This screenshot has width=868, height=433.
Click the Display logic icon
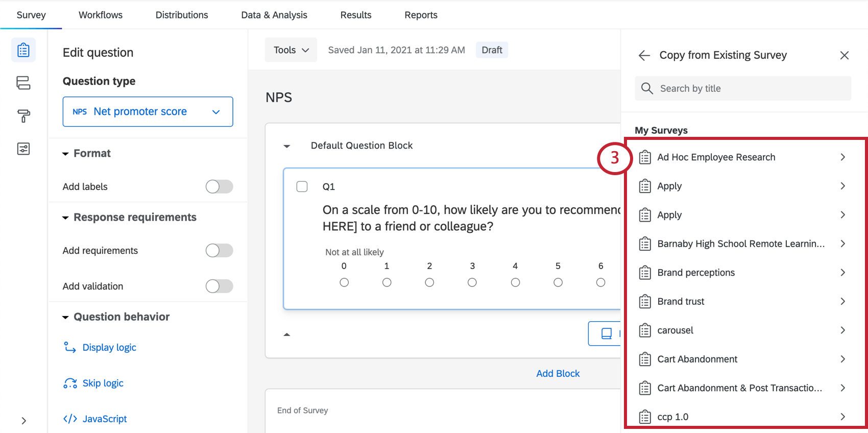coord(70,347)
